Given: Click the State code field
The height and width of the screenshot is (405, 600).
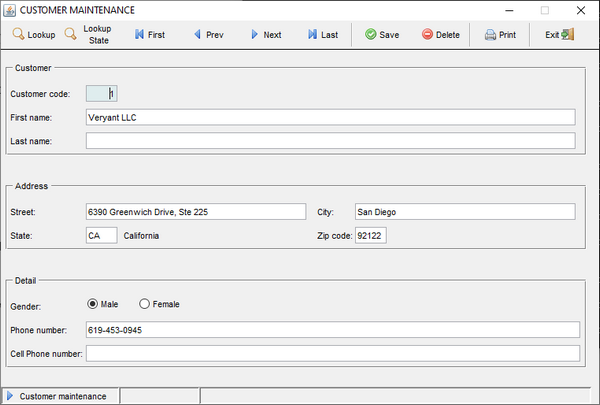Looking at the screenshot, I should point(101,236).
